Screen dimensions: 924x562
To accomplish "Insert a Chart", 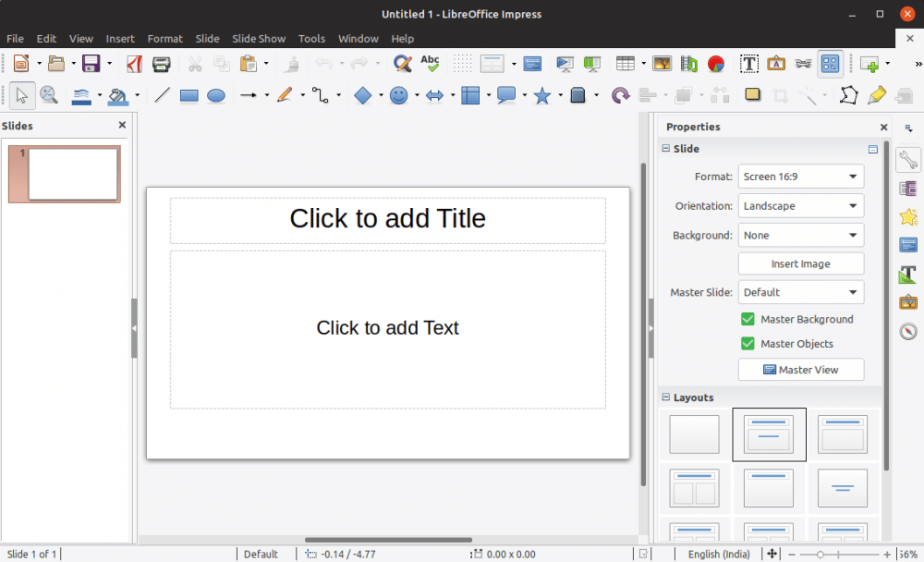I will point(716,63).
